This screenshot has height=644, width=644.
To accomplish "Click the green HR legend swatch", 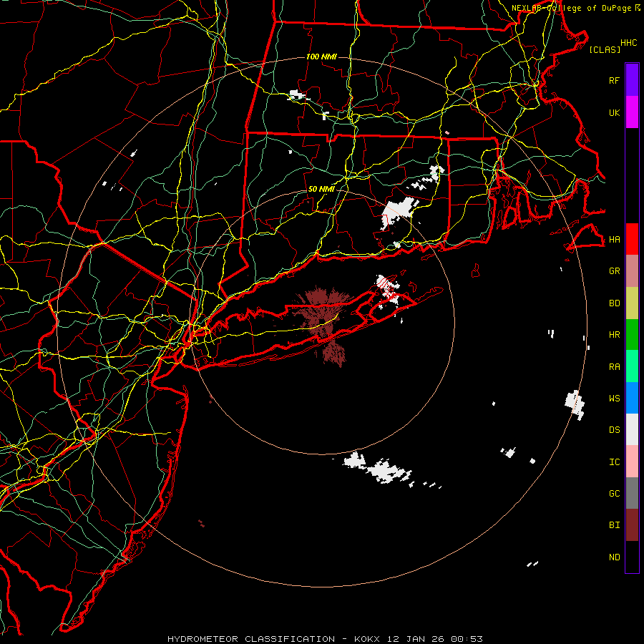I will tap(632, 335).
